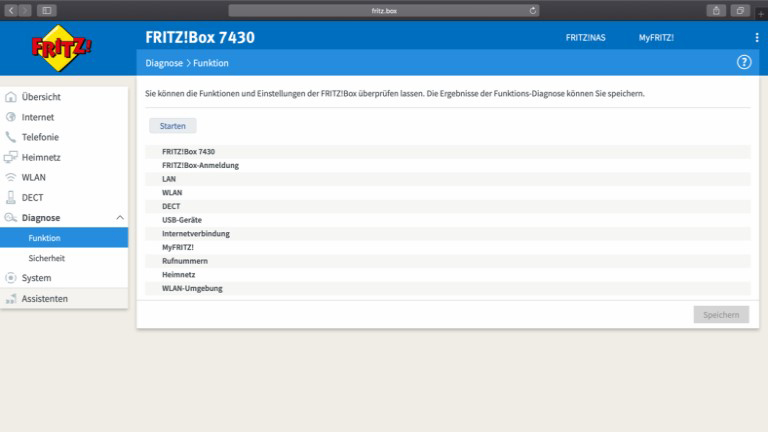Viewport: 768px width, 432px height.
Task: Expand the Internet menu section
Action: (x=38, y=117)
